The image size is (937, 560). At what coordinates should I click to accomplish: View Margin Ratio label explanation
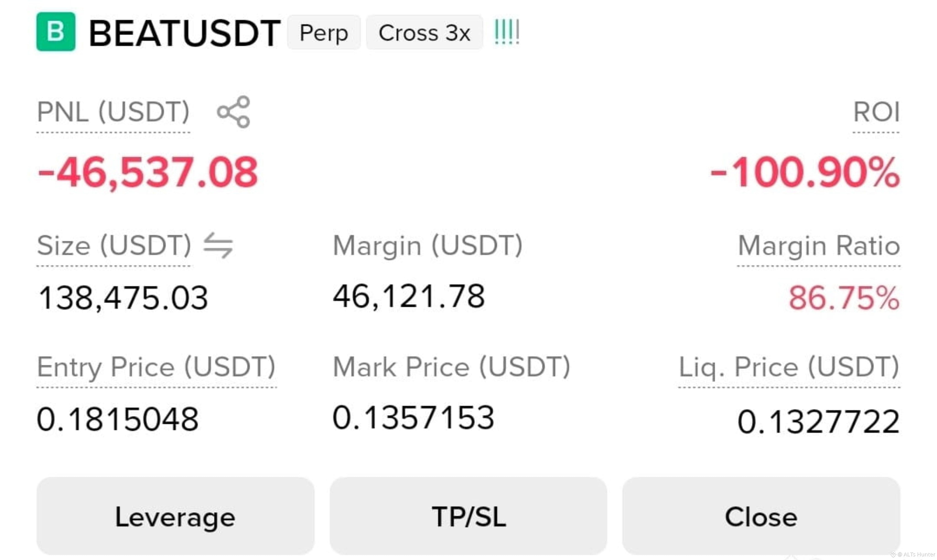819,246
